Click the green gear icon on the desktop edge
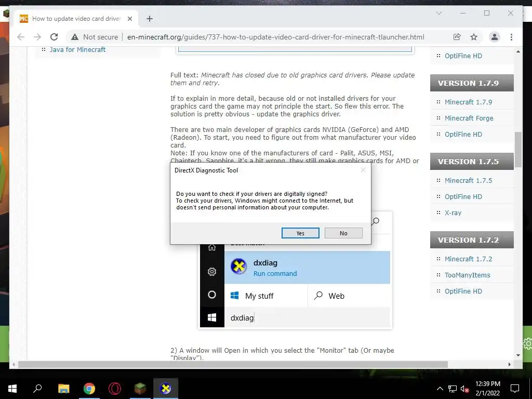Viewport: 532px width, 399px height. 528,344
